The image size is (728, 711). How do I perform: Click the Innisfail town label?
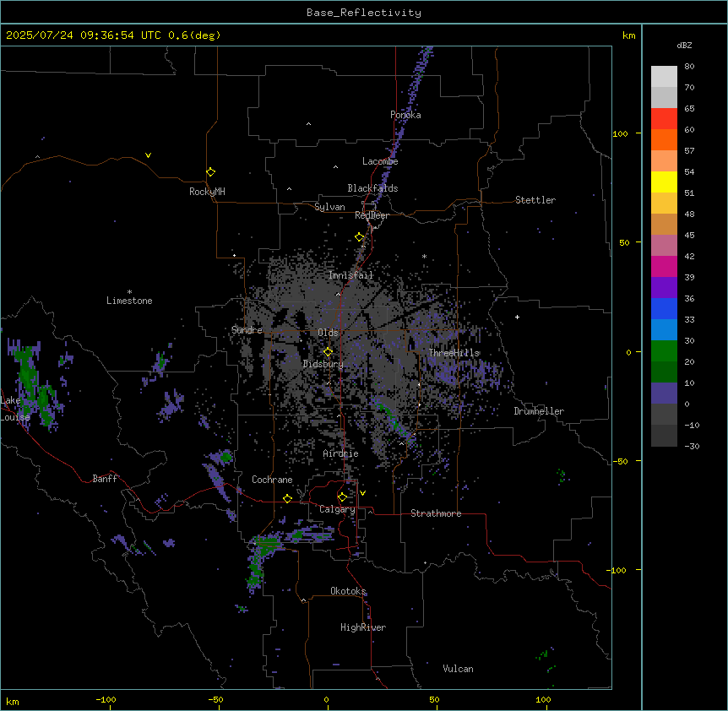coord(350,275)
